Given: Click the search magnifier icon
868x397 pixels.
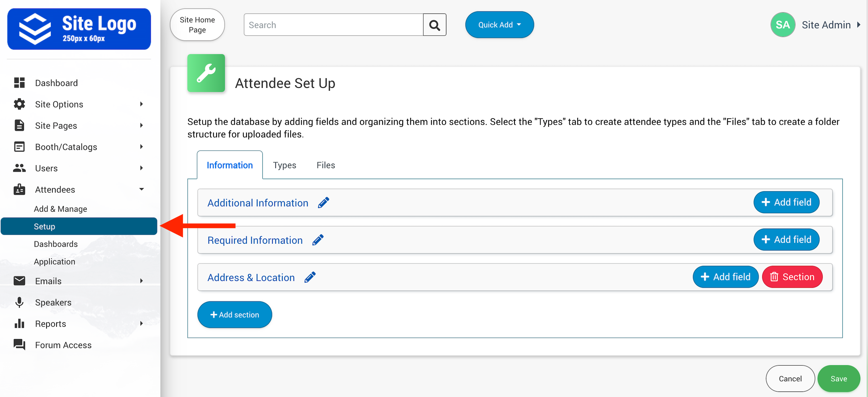Looking at the screenshot, I should click(434, 25).
